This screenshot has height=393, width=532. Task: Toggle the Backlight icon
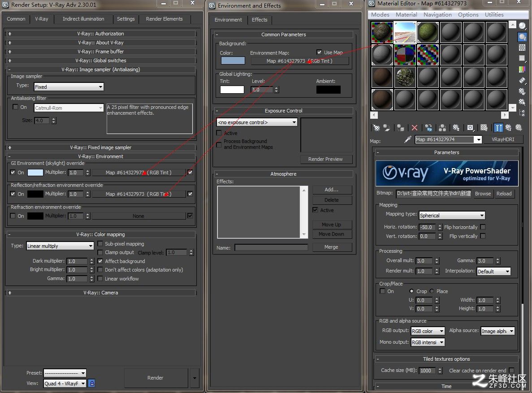(522, 37)
